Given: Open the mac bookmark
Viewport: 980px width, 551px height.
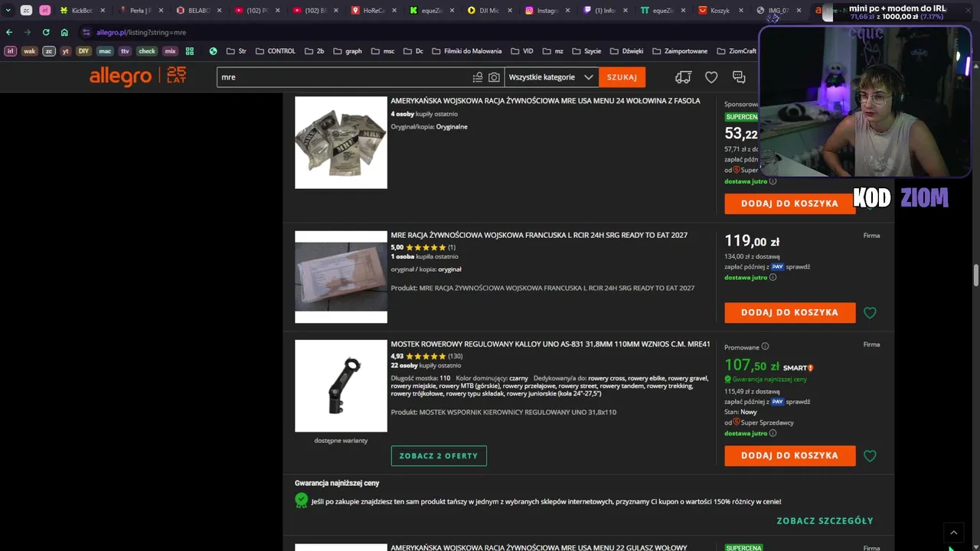Looking at the screenshot, I should [105, 51].
